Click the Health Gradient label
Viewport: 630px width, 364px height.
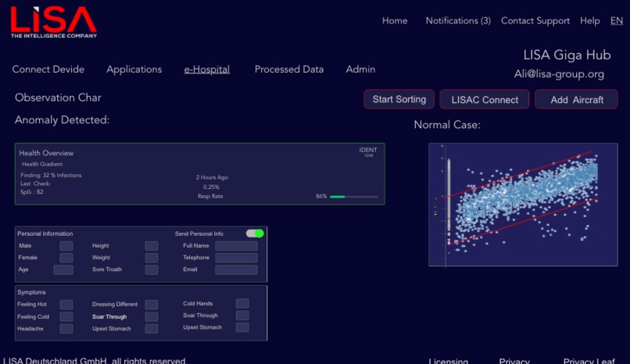(x=42, y=164)
